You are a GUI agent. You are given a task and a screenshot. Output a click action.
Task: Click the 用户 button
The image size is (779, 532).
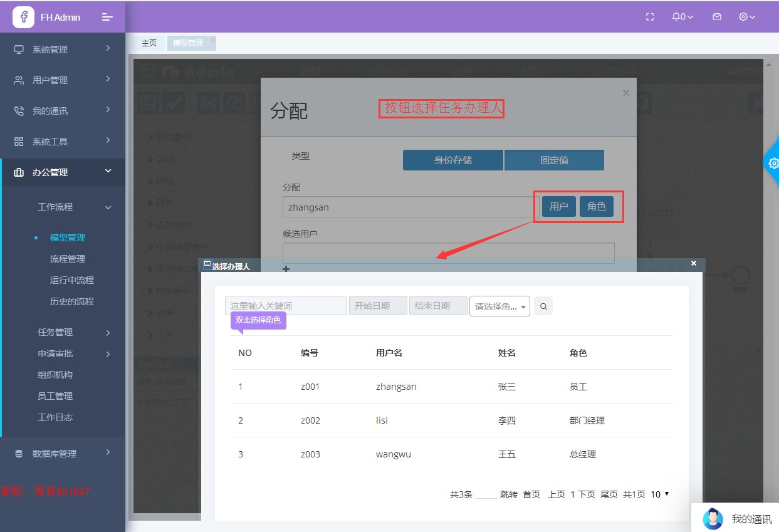[558, 206]
